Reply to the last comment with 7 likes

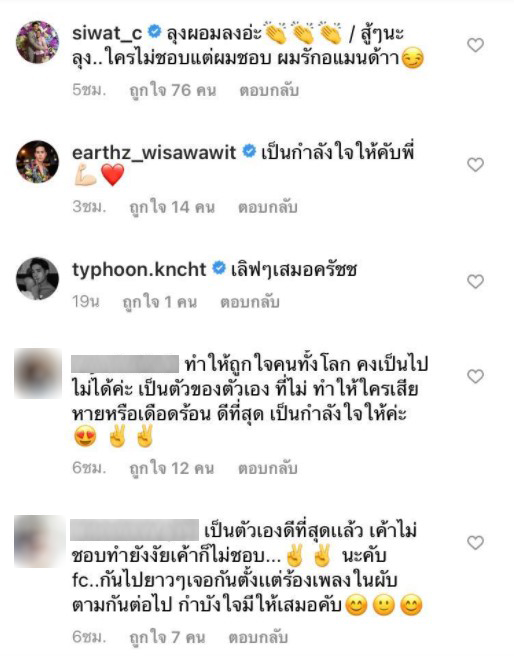click(x=258, y=637)
